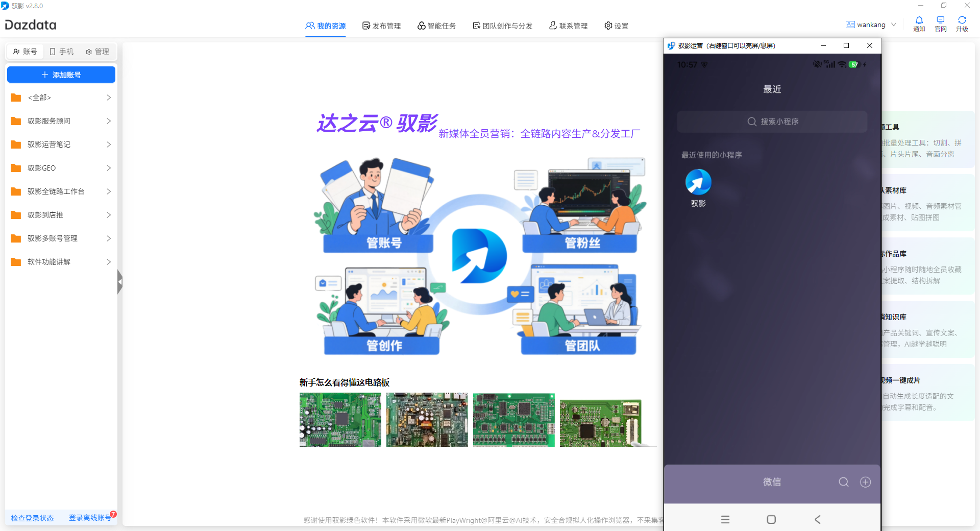Expand the 驭影GEO chevron
The width and height of the screenshot is (980, 531).
click(109, 168)
